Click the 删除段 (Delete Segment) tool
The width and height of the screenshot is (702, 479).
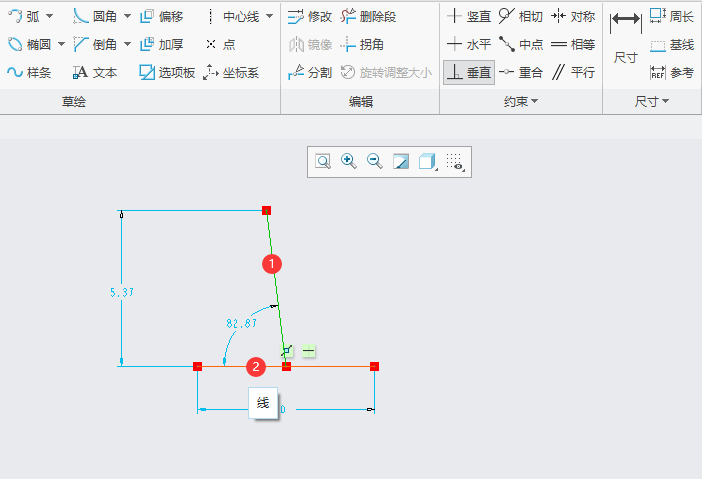(x=368, y=17)
